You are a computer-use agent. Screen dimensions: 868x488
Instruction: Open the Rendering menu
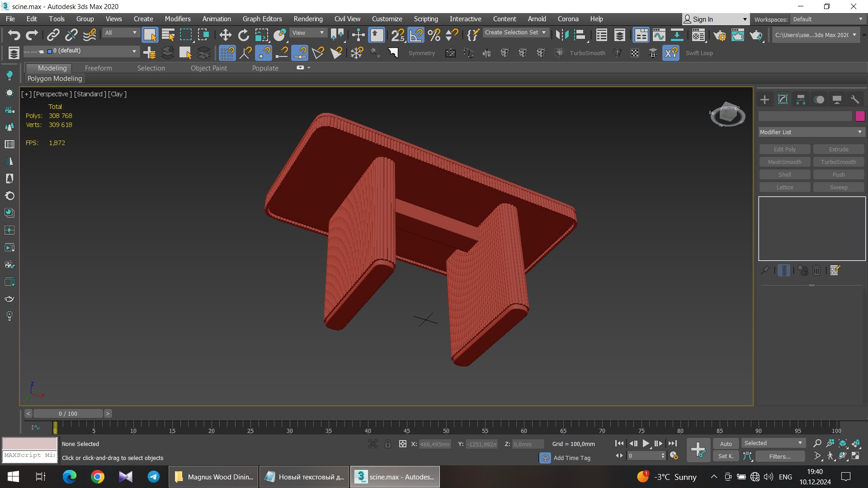(308, 19)
